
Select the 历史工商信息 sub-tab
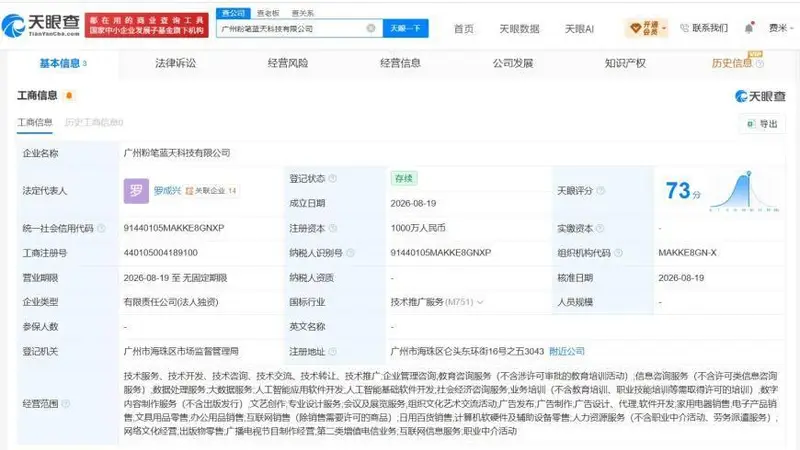pos(94,122)
